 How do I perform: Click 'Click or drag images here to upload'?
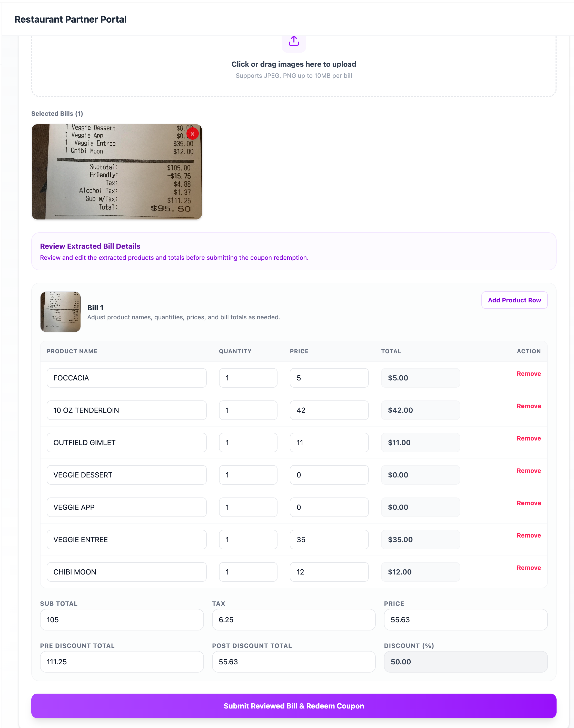coord(294,64)
